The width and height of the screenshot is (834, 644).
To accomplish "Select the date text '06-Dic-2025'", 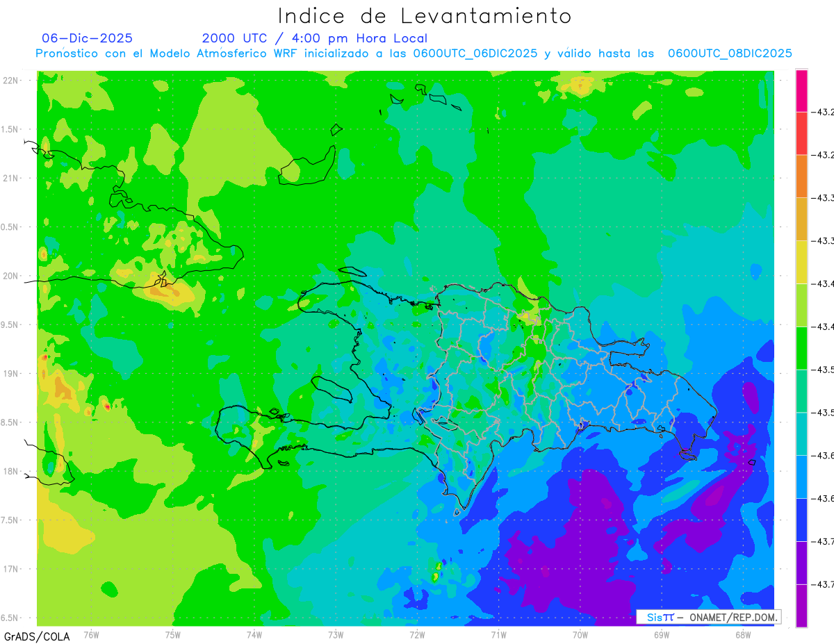I will 87,38.
